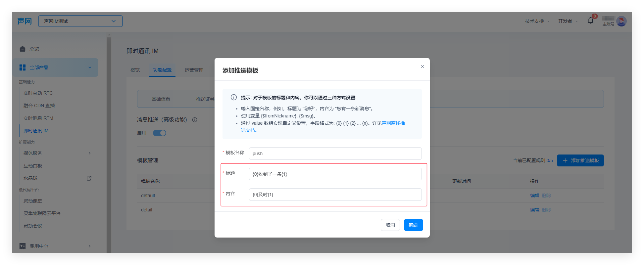Viewport: 644px width, 265px height.
Task: Click 编辑 for the detail template
Action: pyautogui.click(x=535, y=210)
